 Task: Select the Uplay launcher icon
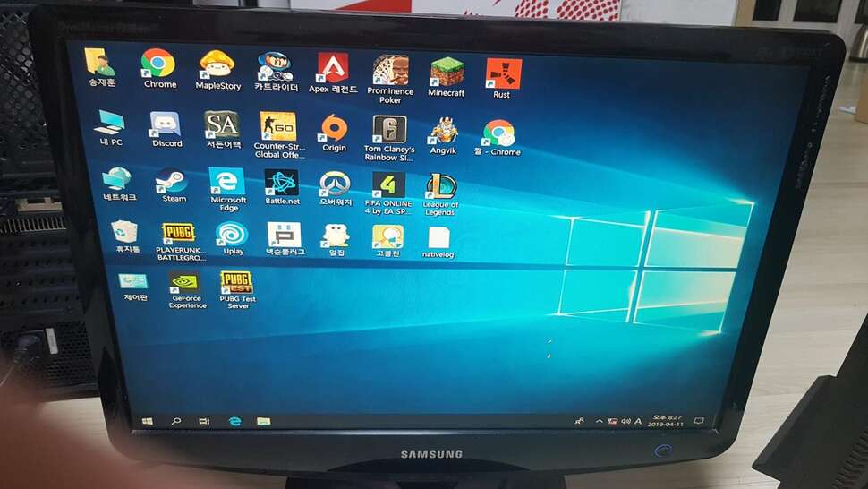tap(232, 238)
